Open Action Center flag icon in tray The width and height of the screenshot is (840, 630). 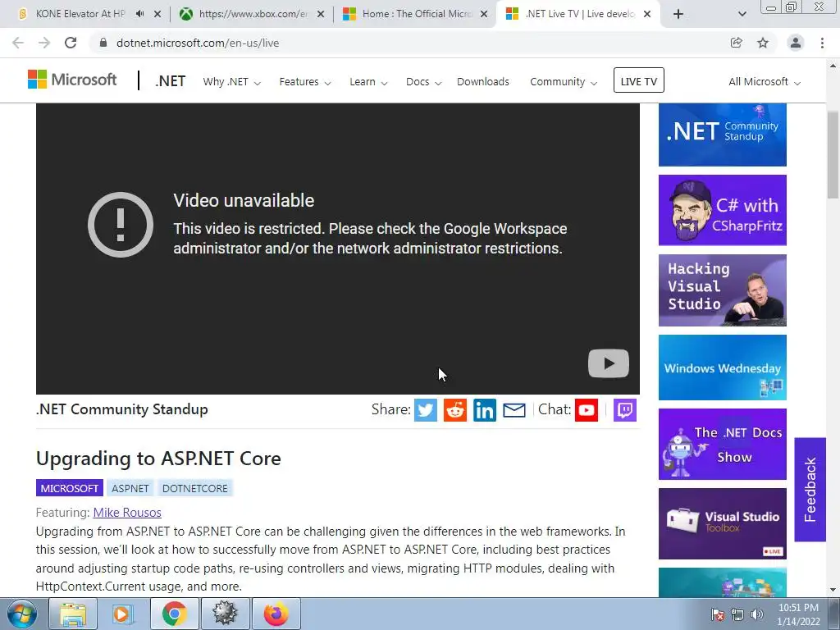(x=718, y=614)
